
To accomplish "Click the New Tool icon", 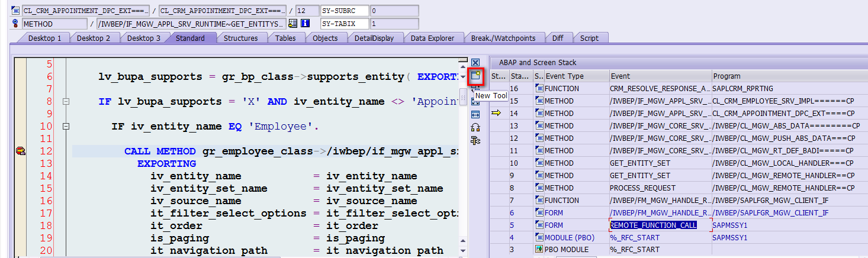I will [x=475, y=76].
